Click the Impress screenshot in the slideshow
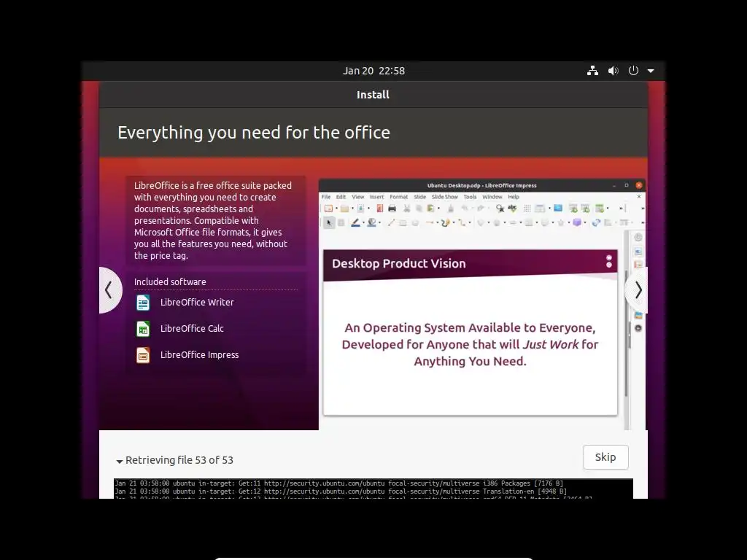 click(x=482, y=304)
